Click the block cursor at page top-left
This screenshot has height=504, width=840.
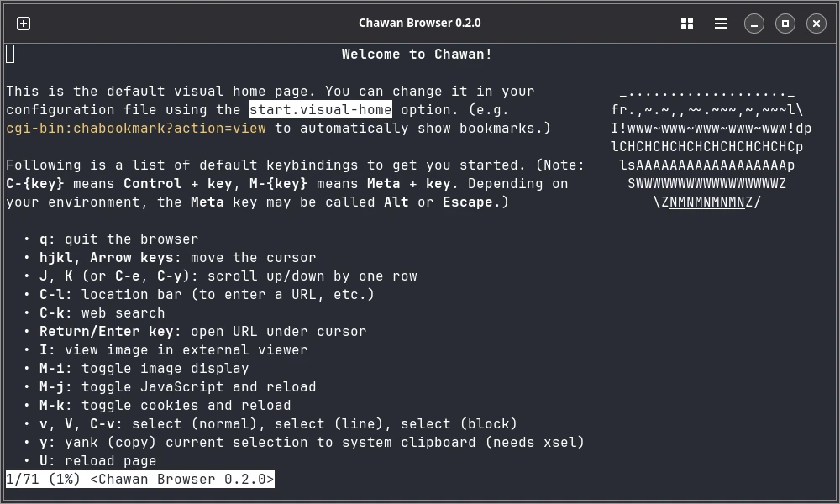tap(10, 54)
